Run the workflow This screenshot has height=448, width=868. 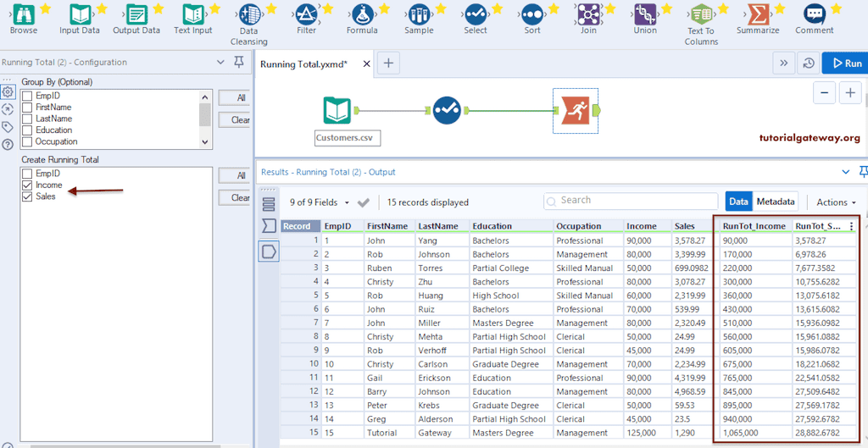pyautogui.click(x=845, y=64)
